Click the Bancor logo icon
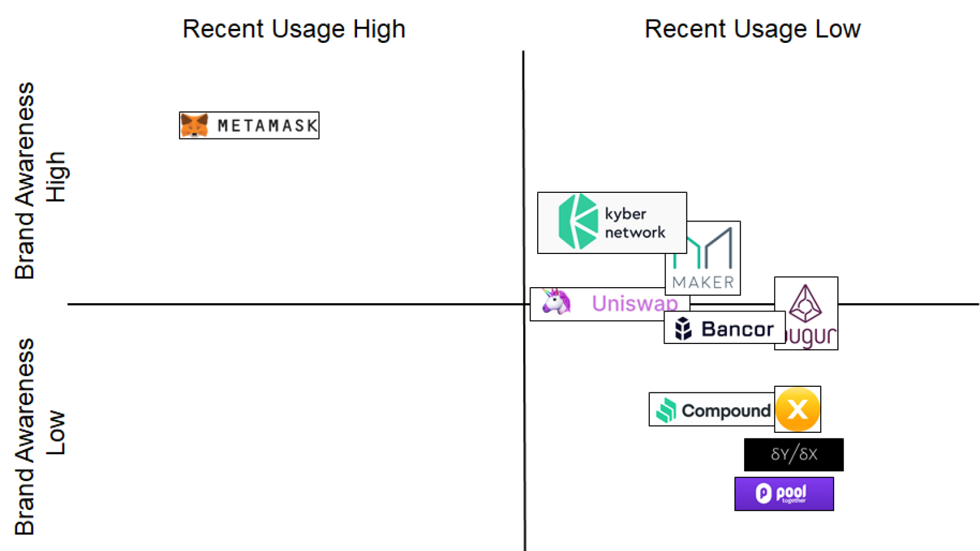This screenshot has height=551, width=980. [x=683, y=329]
